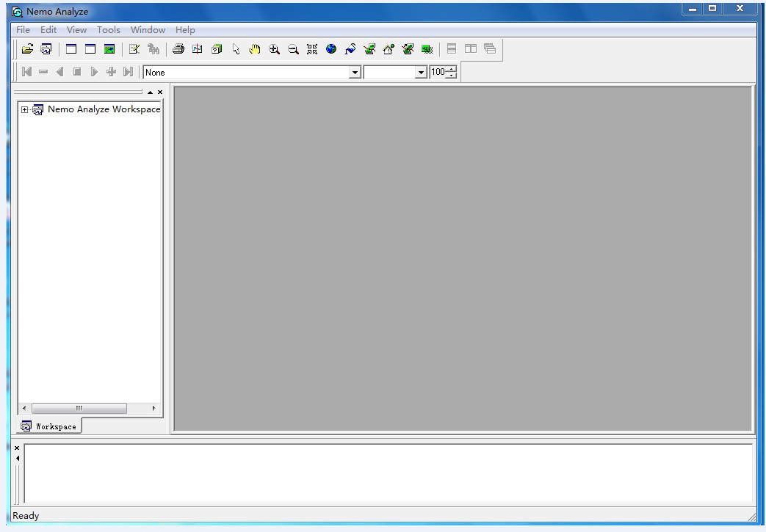
Task: Click the play forward triangle
Action: coord(94,72)
